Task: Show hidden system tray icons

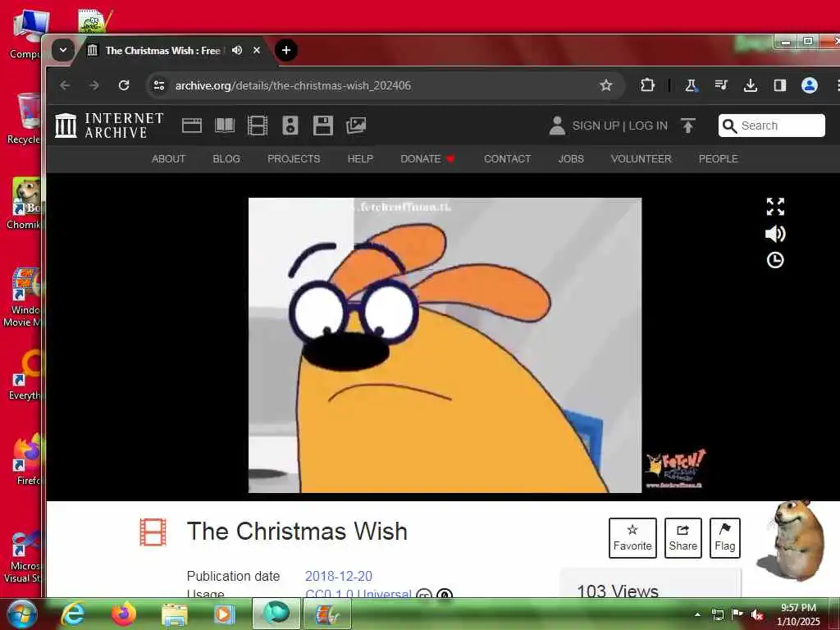Action: point(697,614)
